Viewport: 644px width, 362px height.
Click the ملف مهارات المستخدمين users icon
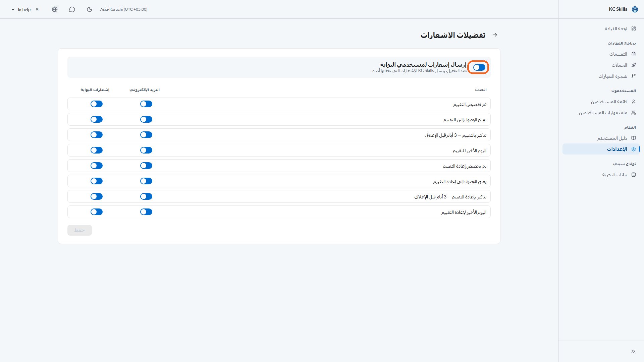[x=634, y=113]
